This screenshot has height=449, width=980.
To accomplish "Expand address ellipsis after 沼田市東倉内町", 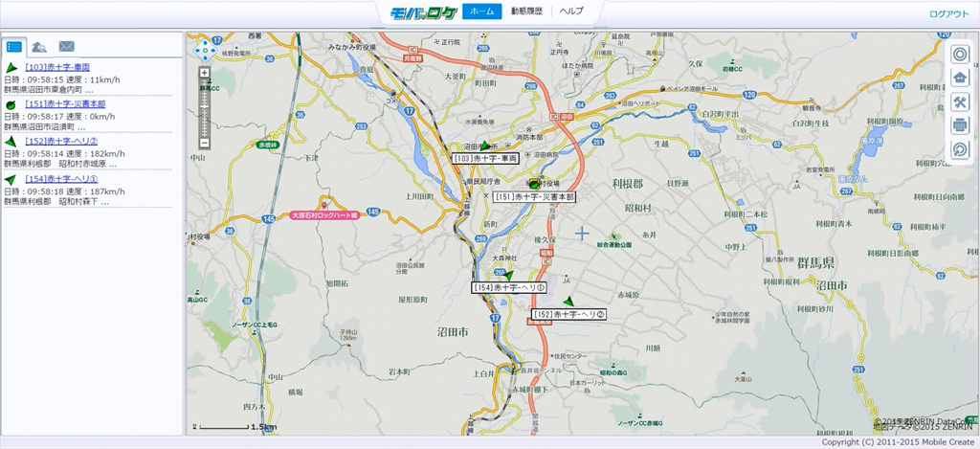I will tap(89, 91).
